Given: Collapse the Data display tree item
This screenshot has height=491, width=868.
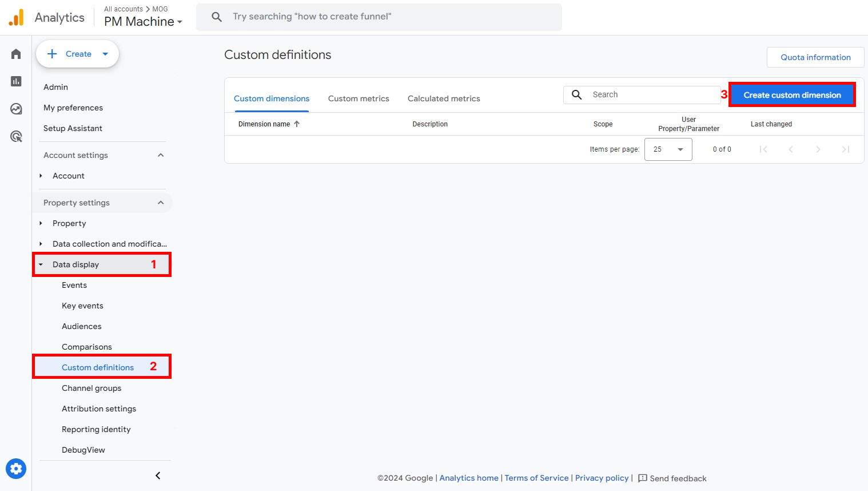Looking at the screenshot, I should coord(41,264).
